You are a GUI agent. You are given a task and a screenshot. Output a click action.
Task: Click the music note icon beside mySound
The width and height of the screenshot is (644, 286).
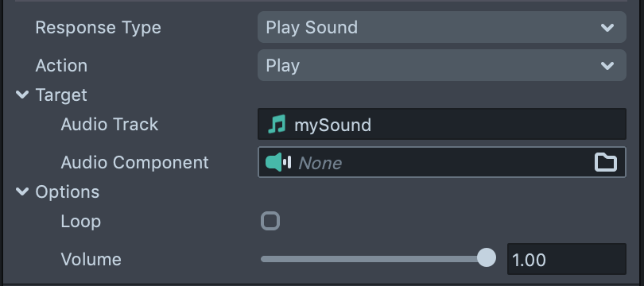pyautogui.click(x=277, y=124)
